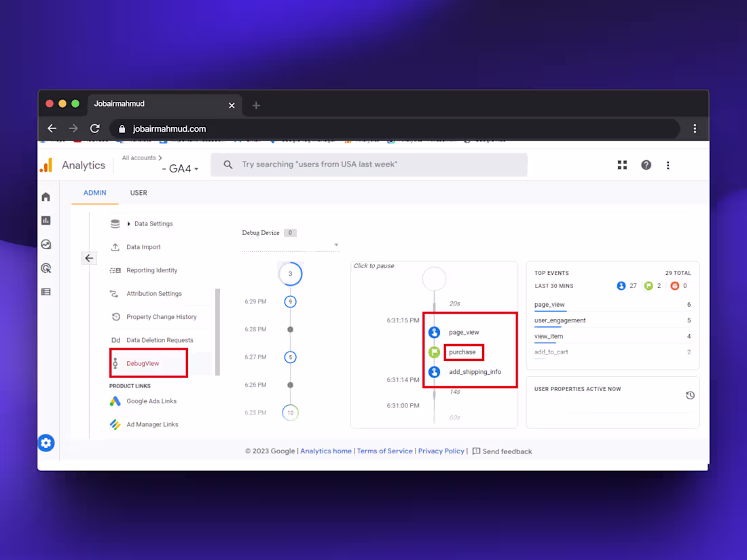Open Analytics help via the question mark icon
The width and height of the screenshot is (747, 560).
click(x=646, y=164)
